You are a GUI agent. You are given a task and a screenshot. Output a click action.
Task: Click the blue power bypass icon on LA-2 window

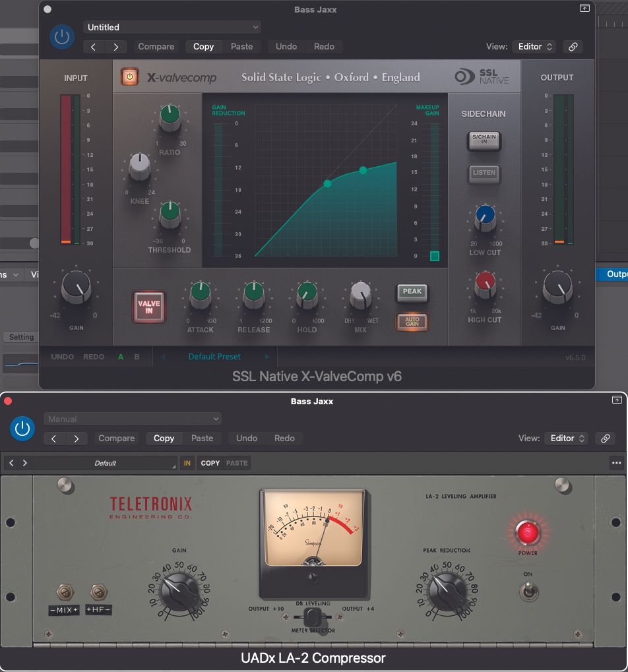(22, 429)
